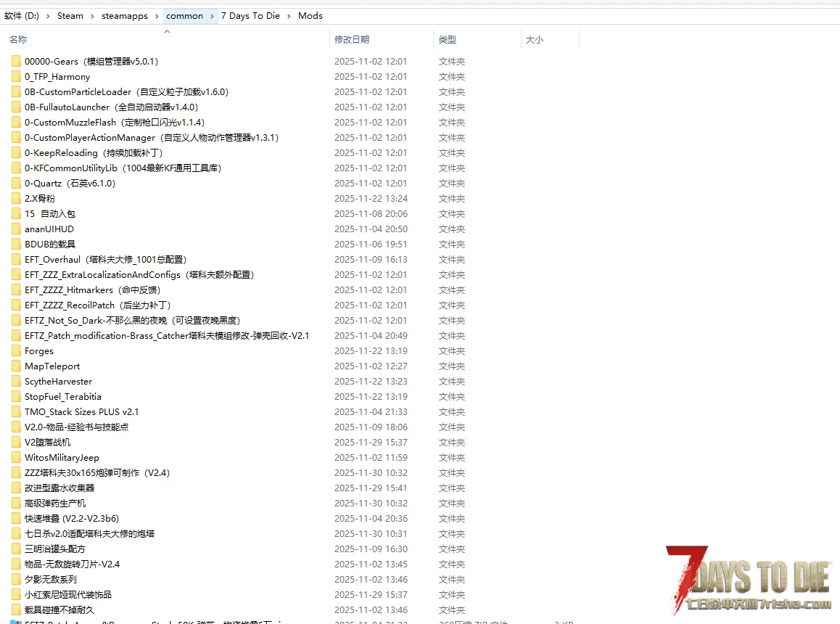
Task: Click the 大小 column header
Action: click(x=534, y=40)
